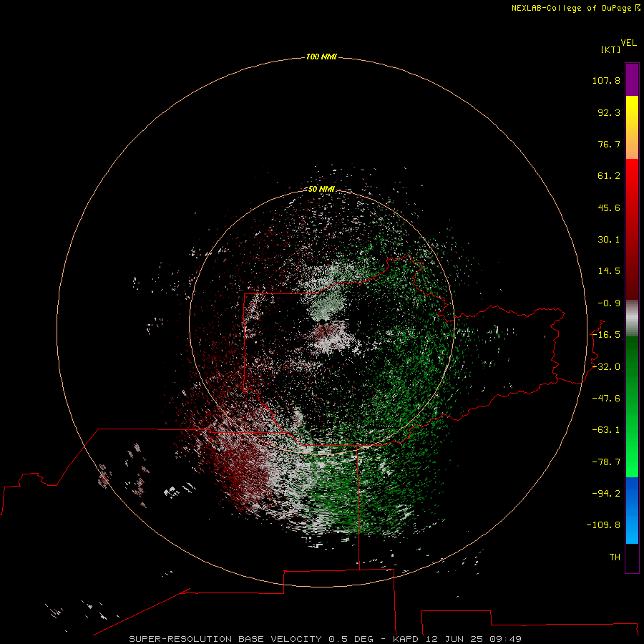Click the 61.2 legend value

(609, 176)
